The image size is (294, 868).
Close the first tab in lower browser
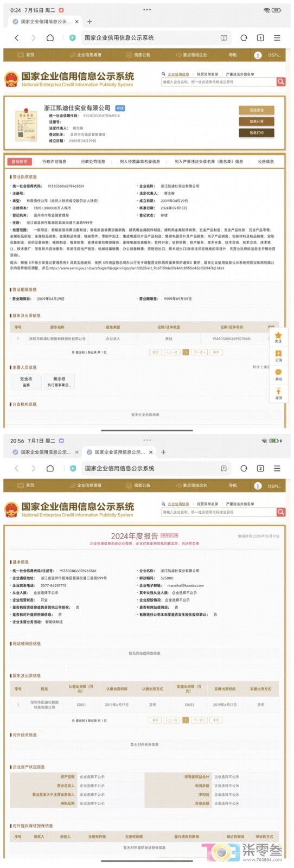[x=76, y=452]
